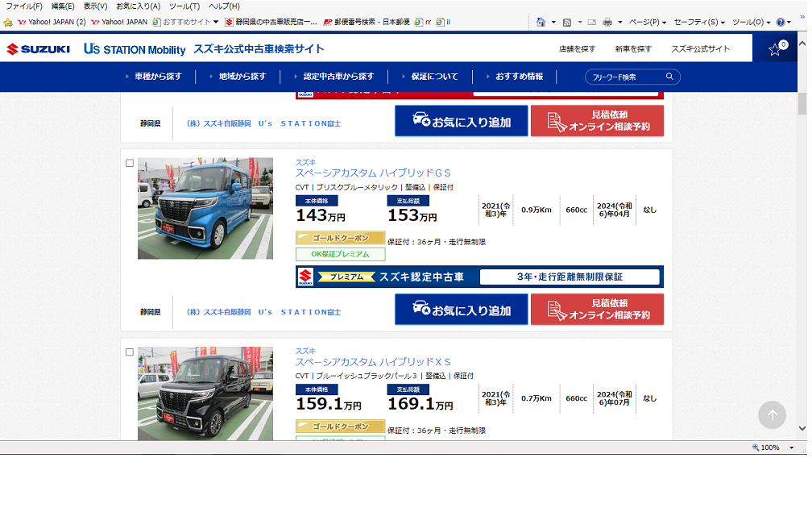Click topmost お気に入り追加 button
812x508 pixels.
(462, 121)
